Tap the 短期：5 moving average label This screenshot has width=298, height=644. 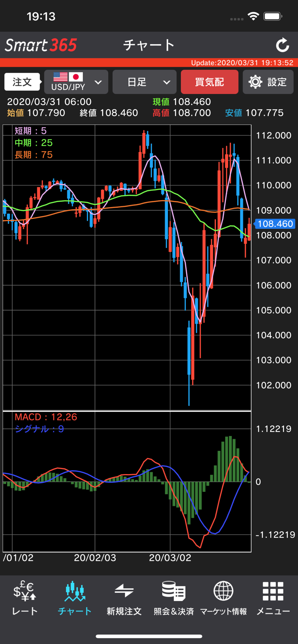[31, 131]
